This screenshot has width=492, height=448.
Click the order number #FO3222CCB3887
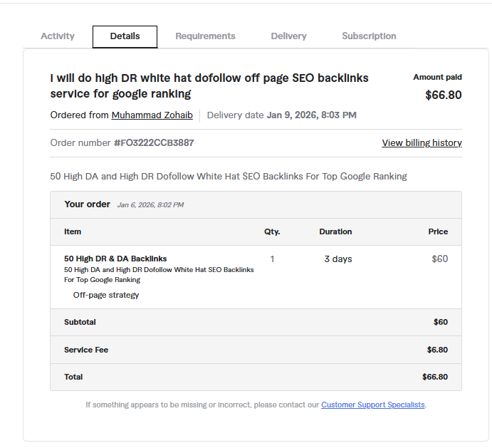click(154, 143)
